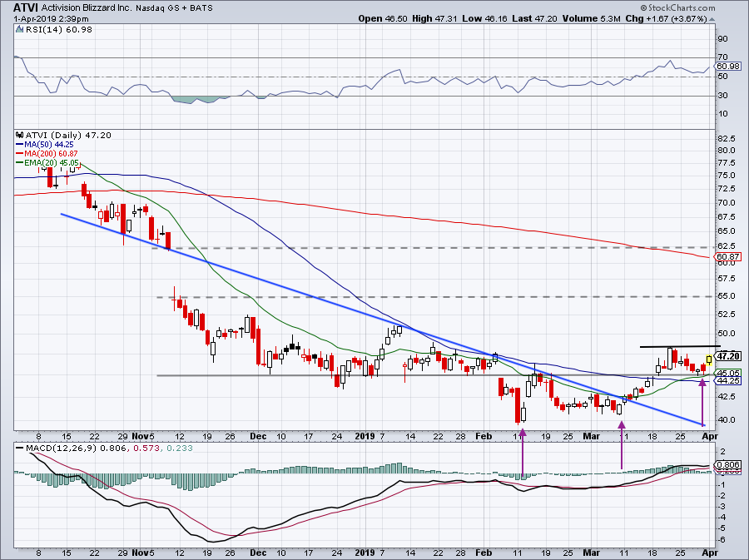749x560 pixels.
Task: Click 'Nov5' on the date axis under price chart
Action: tap(143, 436)
